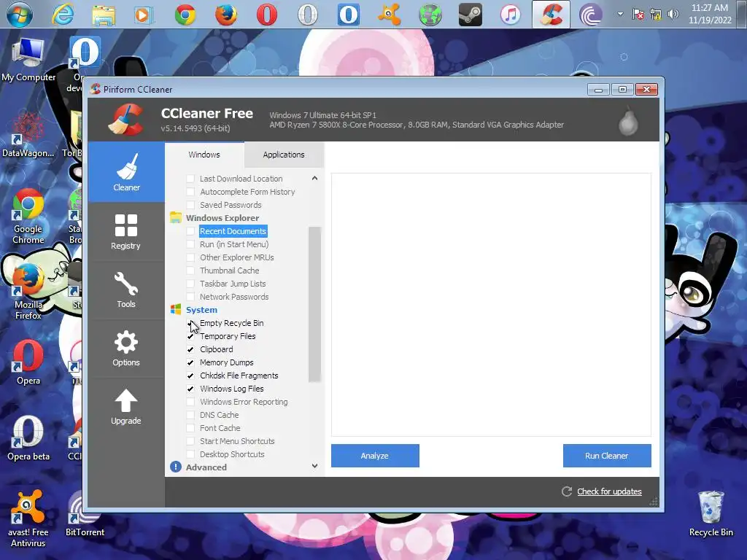This screenshot has height=560, width=747.
Task: Open the Recycle Bin desktop icon
Action: 711,514
